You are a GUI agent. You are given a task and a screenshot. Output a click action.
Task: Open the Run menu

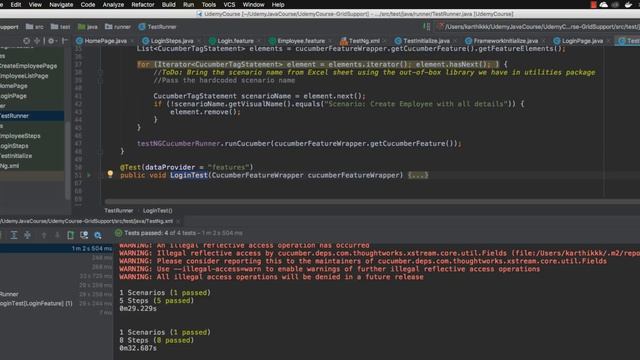(189, 4)
